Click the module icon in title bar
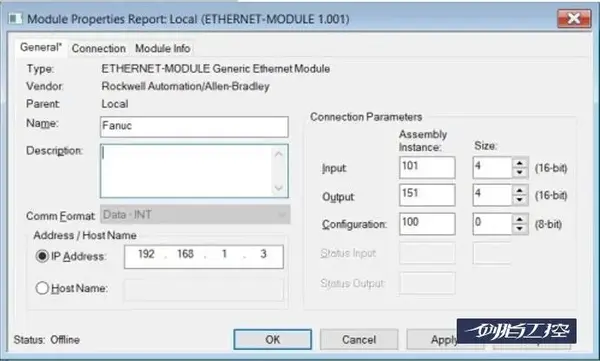This screenshot has width=600, height=361. click(15, 18)
